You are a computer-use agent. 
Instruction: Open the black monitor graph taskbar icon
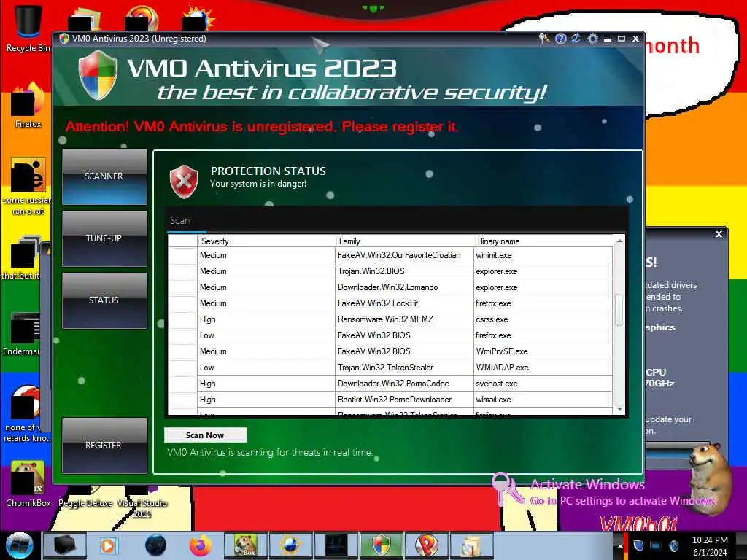tap(336, 545)
